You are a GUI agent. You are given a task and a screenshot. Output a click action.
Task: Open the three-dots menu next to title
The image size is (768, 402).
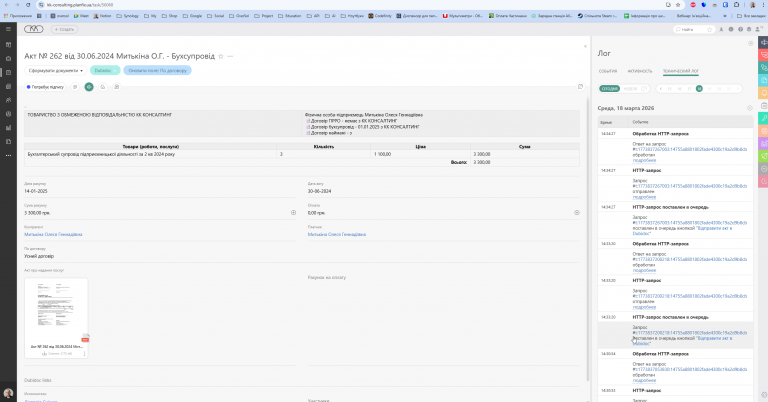click(230, 56)
